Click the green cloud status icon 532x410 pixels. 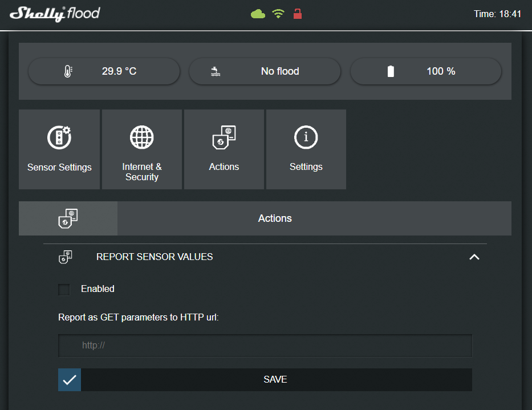258,14
